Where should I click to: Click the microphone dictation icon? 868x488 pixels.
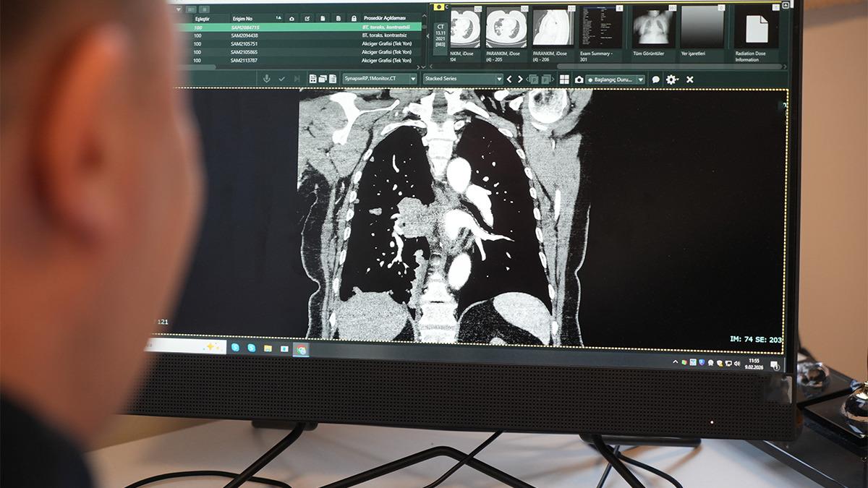point(266,79)
